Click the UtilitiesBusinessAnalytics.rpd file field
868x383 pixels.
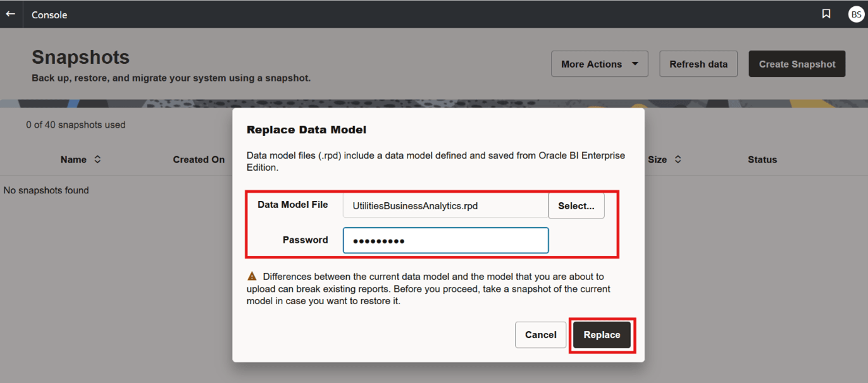[445, 205]
